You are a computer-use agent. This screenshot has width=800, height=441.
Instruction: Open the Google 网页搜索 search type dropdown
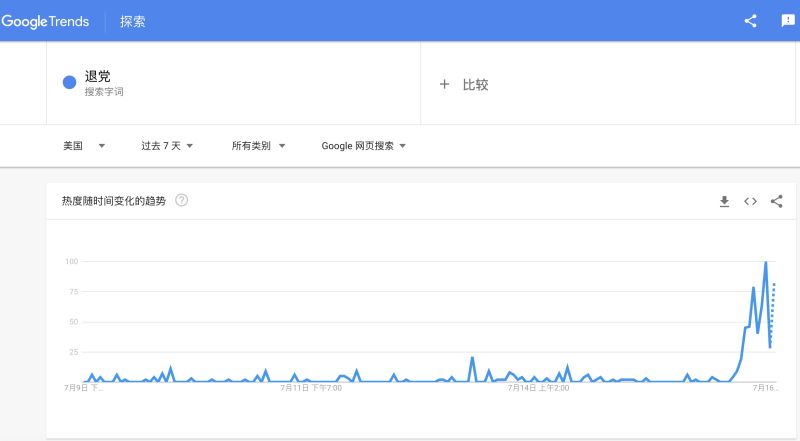(x=363, y=146)
